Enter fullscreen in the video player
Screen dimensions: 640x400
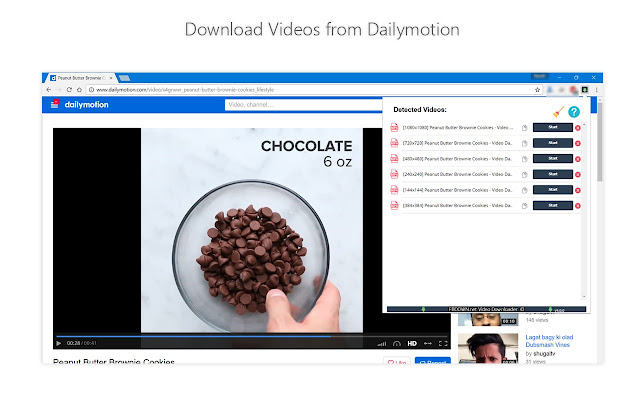pyautogui.click(x=443, y=343)
